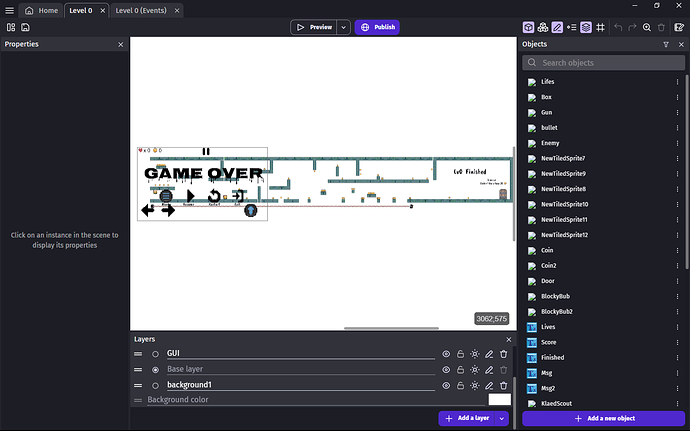Viewport: 690px width, 431px height.
Task: Edit the GUI layer properties
Action: pos(489,354)
